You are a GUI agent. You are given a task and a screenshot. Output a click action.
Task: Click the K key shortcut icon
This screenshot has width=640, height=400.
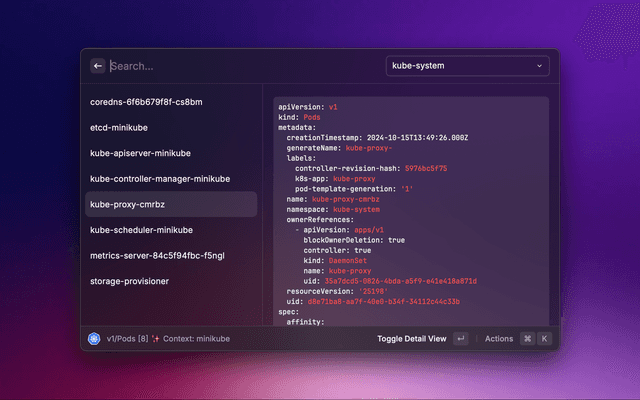pos(545,339)
